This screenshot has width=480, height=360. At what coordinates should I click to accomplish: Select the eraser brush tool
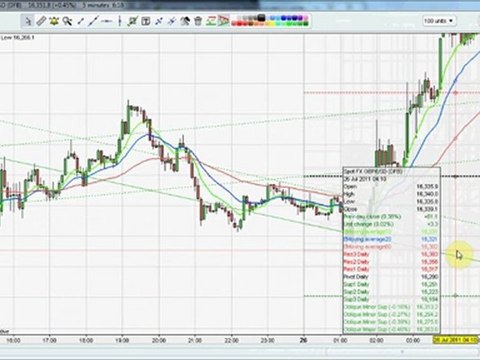[x=185, y=21]
